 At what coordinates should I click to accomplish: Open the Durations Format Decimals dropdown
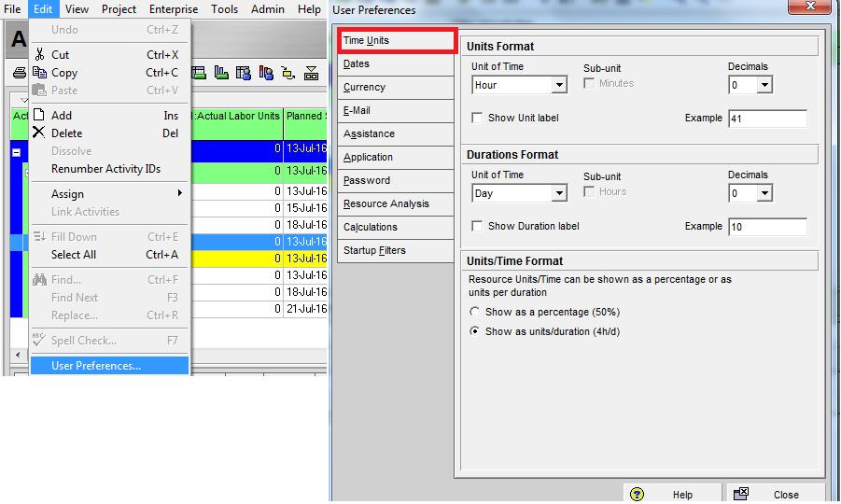click(x=764, y=193)
